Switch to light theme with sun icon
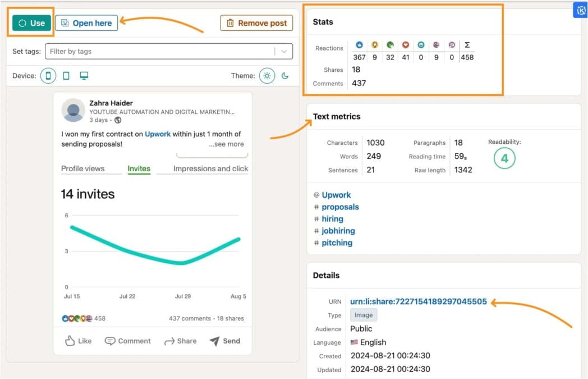The height and width of the screenshot is (379, 588). (267, 75)
